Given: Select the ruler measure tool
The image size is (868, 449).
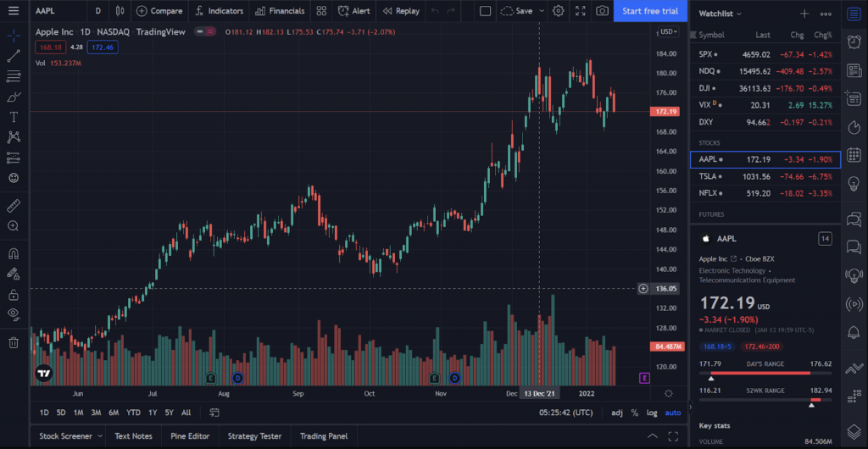Looking at the screenshot, I should pyautogui.click(x=14, y=206).
